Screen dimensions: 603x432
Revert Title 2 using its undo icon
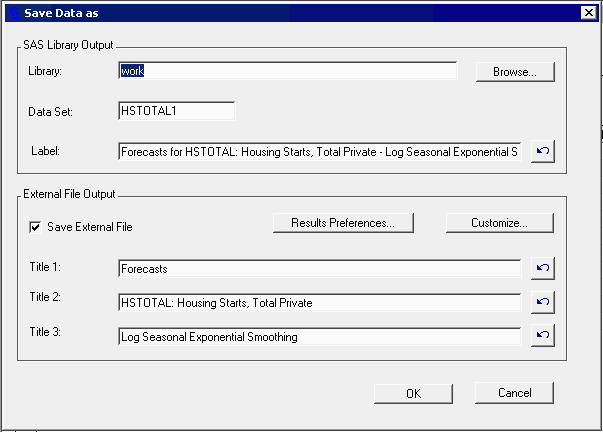tap(541, 303)
